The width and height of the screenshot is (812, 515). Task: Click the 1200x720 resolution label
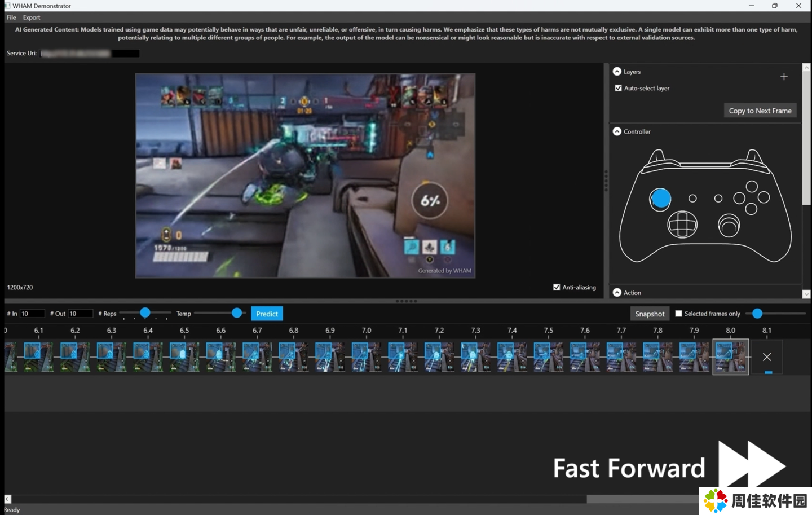point(20,287)
